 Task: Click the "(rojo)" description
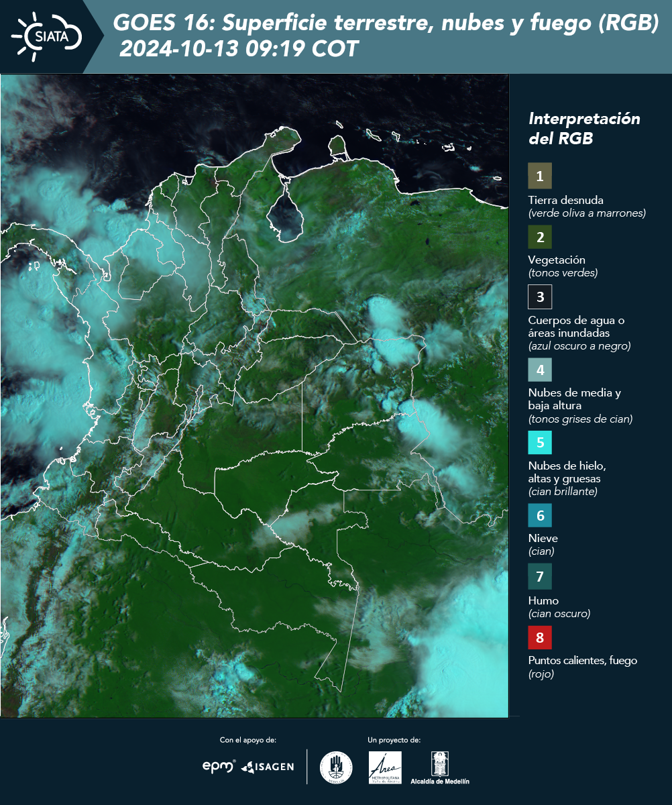541,674
